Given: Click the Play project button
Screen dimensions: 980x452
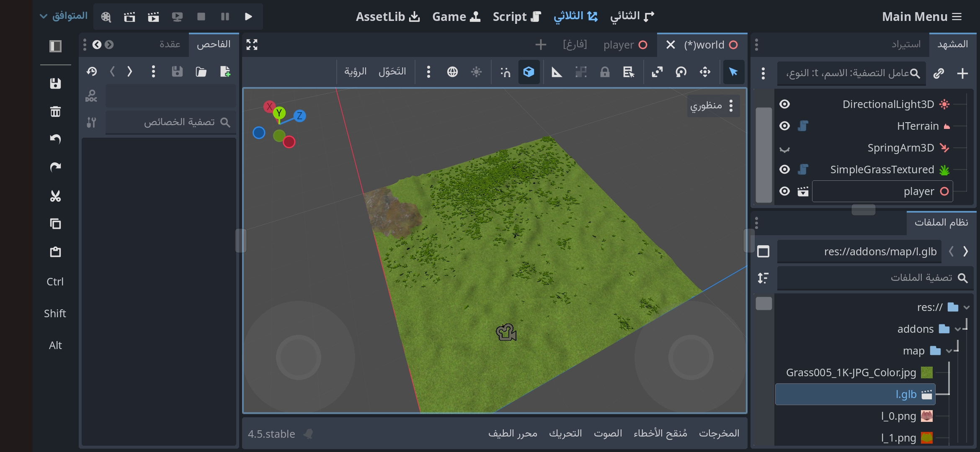Looking at the screenshot, I should (x=248, y=17).
